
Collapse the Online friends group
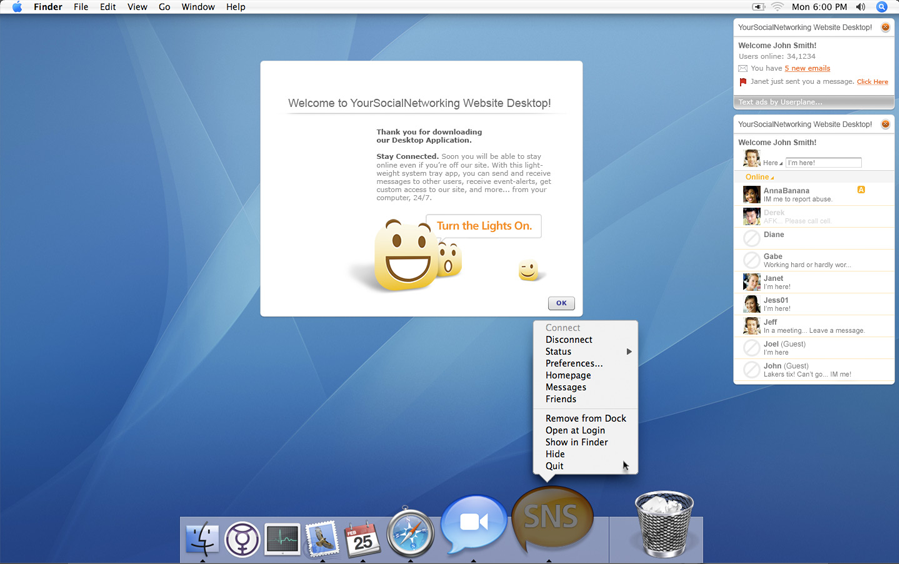coord(759,177)
